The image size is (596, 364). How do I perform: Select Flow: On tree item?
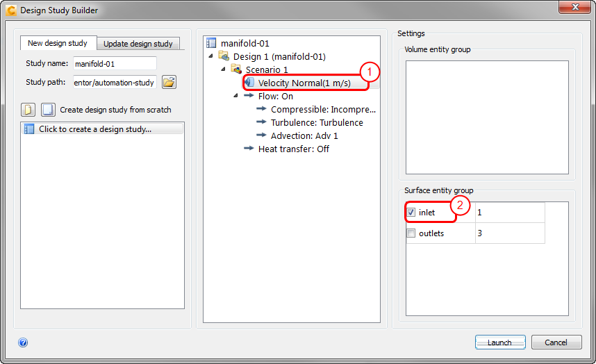click(x=276, y=96)
